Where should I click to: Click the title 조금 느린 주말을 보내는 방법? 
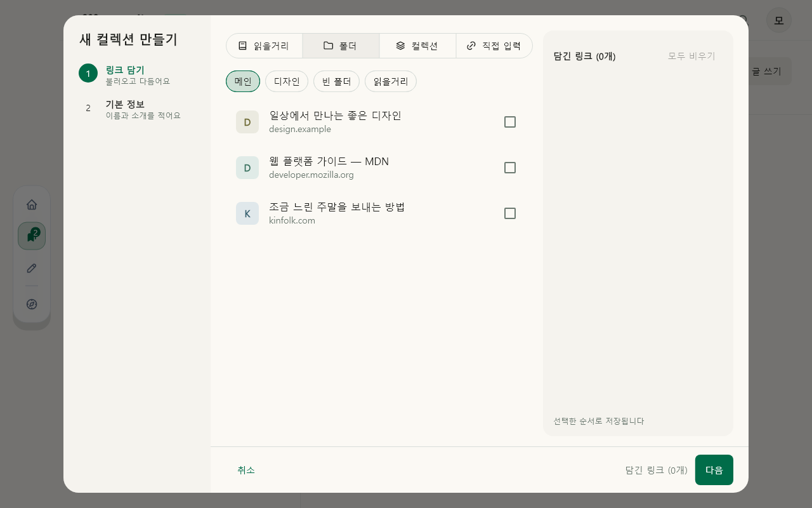[x=337, y=207]
